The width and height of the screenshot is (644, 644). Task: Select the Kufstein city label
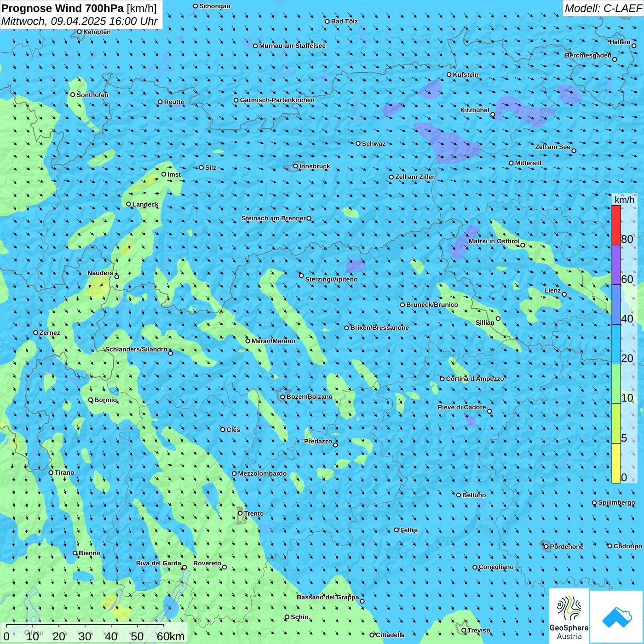point(466,75)
